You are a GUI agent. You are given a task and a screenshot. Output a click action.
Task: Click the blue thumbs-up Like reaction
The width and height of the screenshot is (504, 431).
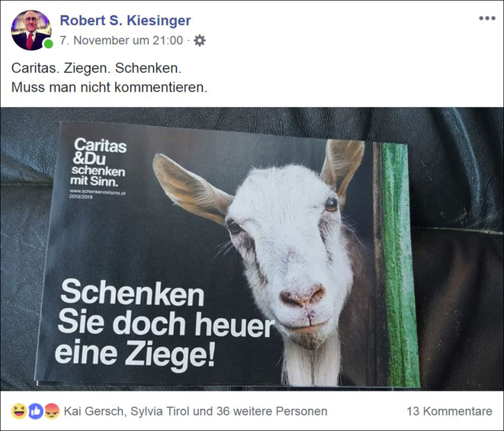pyautogui.click(x=35, y=411)
